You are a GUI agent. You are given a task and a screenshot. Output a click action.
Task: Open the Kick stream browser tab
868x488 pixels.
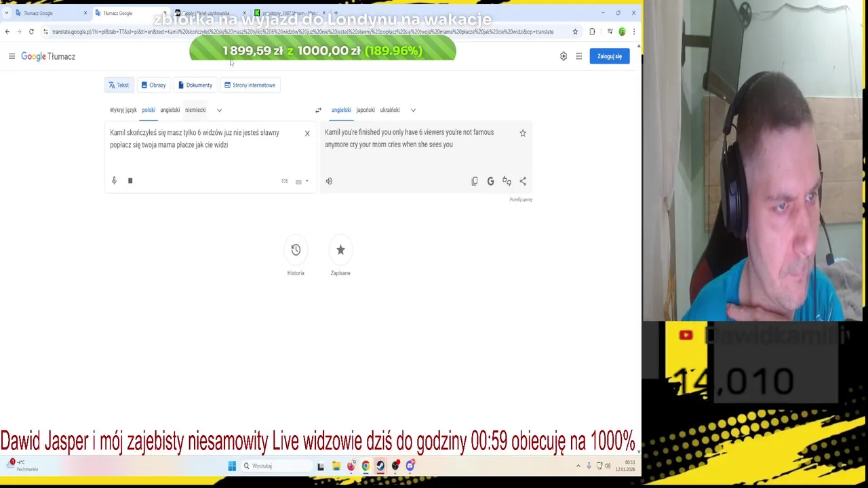[x=290, y=13]
